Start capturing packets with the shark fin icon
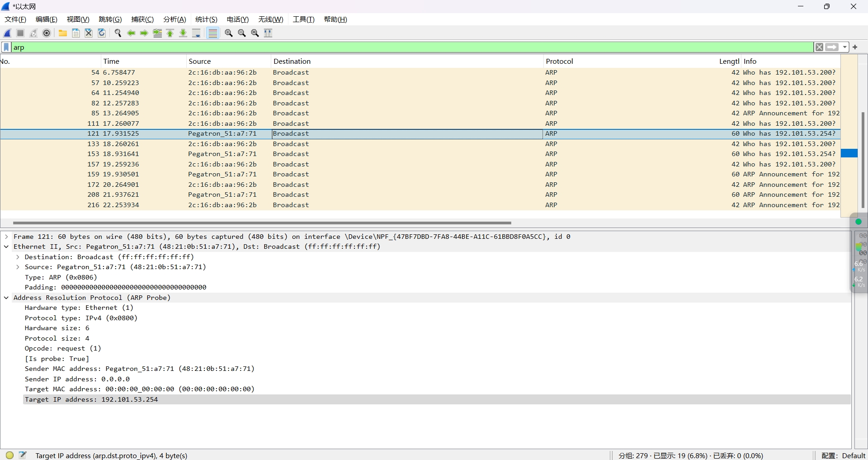 [x=8, y=33]
